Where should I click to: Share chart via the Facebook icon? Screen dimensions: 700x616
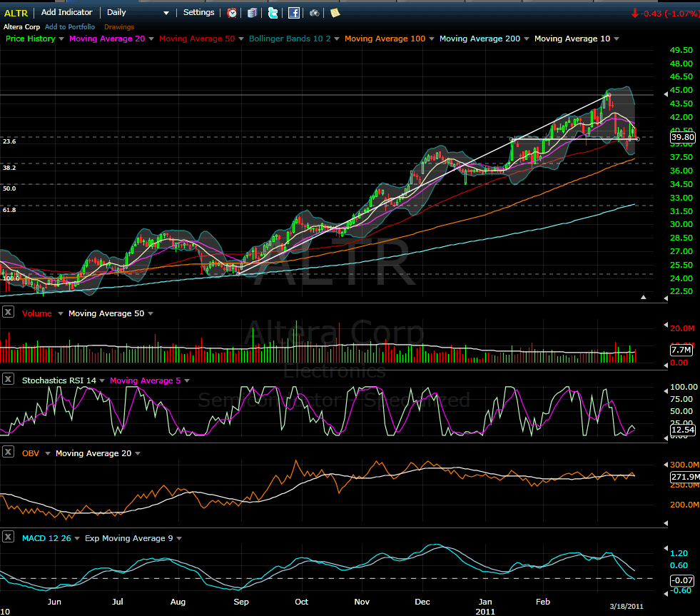294,13
